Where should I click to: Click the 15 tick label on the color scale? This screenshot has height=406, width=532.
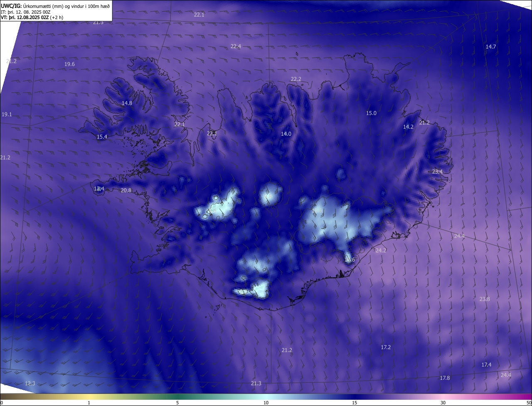[x=355, y=403]
